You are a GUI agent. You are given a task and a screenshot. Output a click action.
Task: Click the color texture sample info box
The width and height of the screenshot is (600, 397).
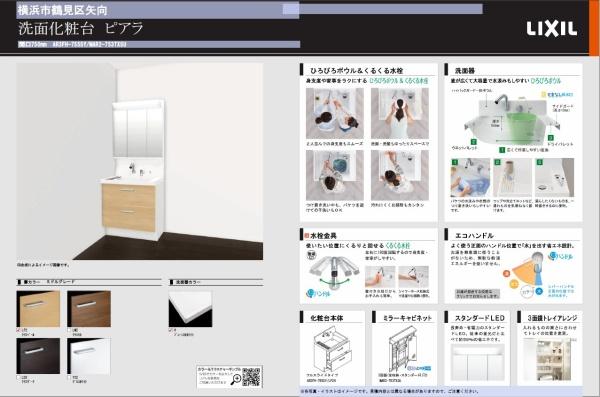tap(229, 377)
